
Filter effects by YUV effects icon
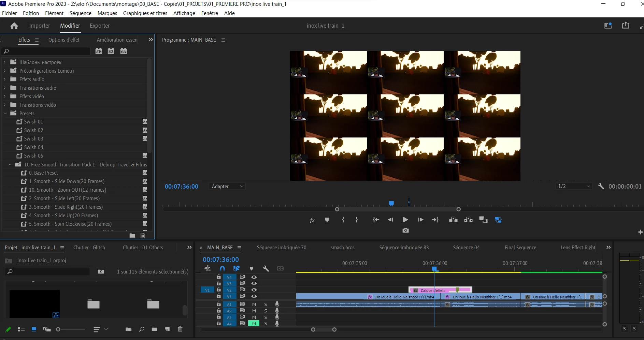[x=124, y=51]
